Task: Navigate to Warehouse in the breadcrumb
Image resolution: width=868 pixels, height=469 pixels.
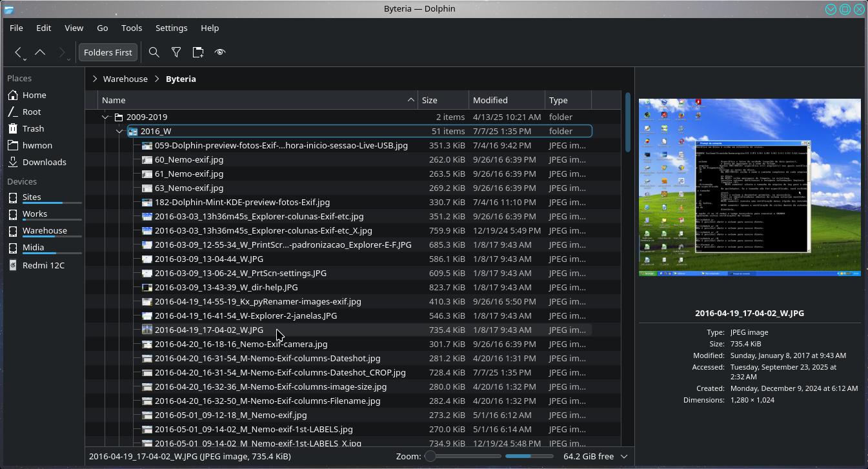Action: pyautogui.click(x=125, y=79)
